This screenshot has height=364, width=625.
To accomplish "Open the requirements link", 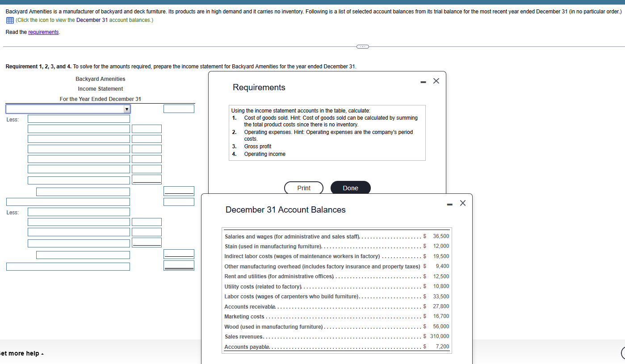I will pyautogui.click(x=43, y=32).
